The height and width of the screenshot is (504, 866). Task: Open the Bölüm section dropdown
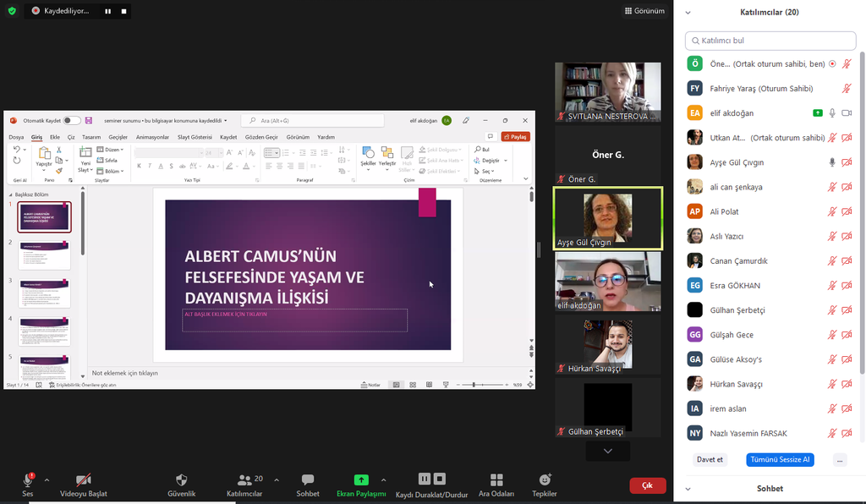point(110,171)
